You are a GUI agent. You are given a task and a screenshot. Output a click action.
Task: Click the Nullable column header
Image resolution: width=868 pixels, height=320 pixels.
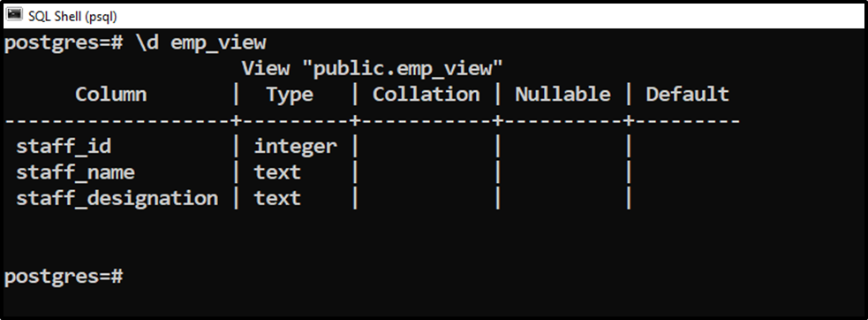click(x=563, y=95)
